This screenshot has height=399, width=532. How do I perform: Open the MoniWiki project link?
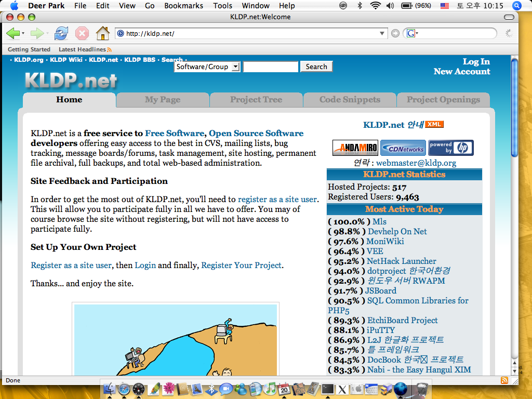[385, 241]
